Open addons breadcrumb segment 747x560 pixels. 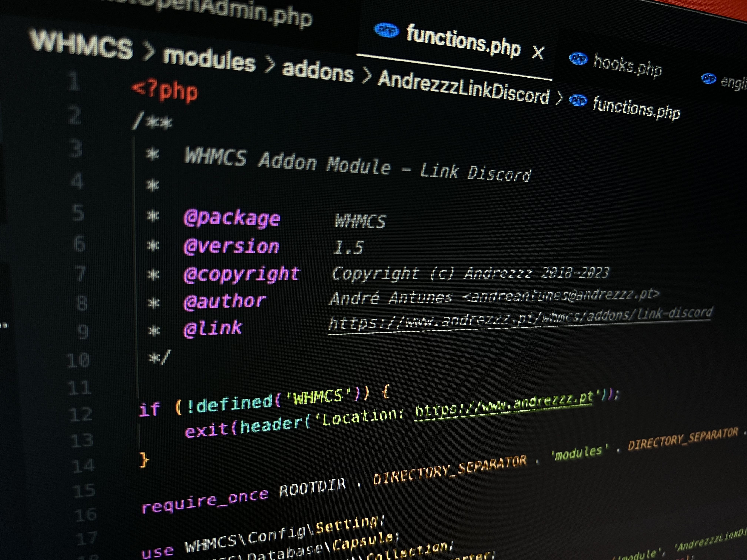[317, 71]
